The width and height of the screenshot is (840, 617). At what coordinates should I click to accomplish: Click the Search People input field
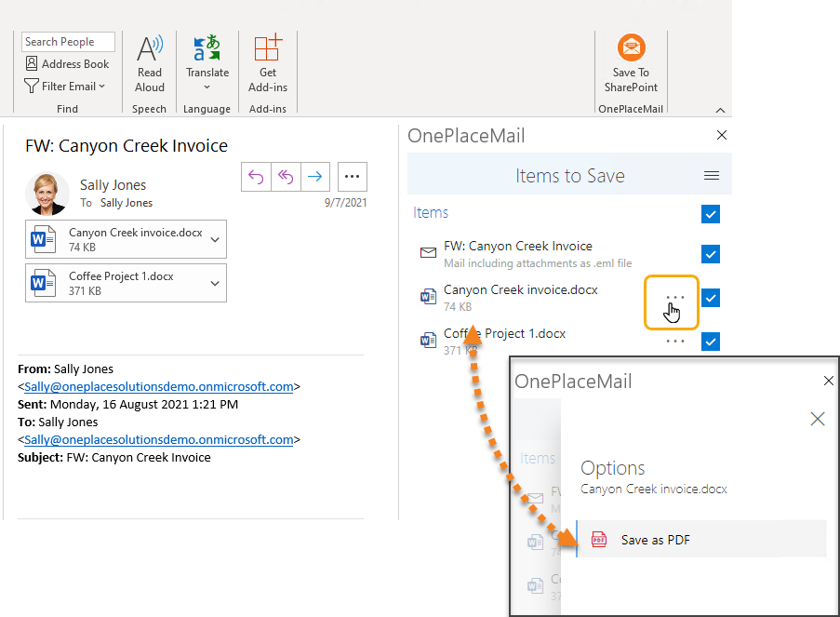68,42
